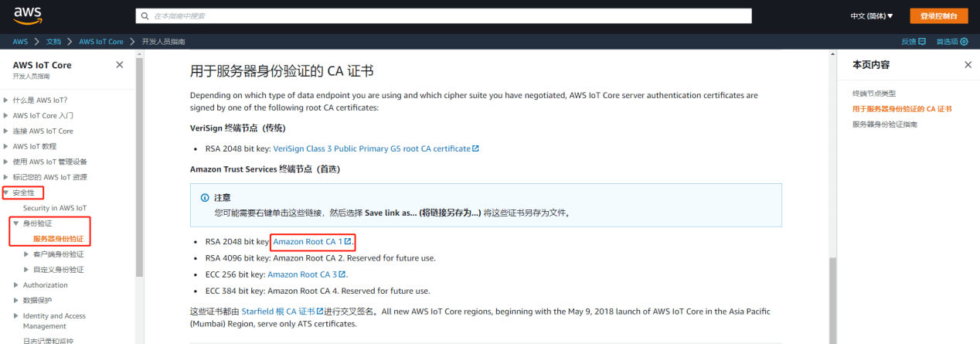Click the info icon beside 注意
Screen dimensions: 980x344
(x=205, y=198)
